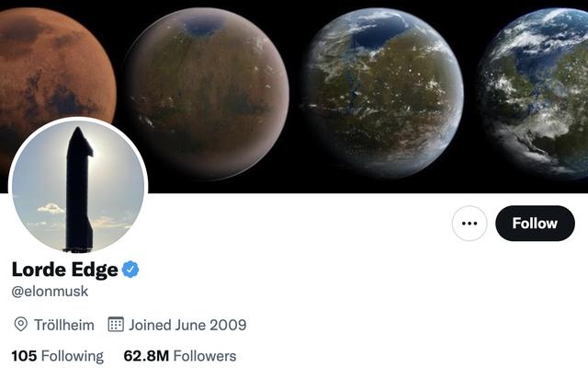Click the Tröllheim location text

(x=64, y=325)
